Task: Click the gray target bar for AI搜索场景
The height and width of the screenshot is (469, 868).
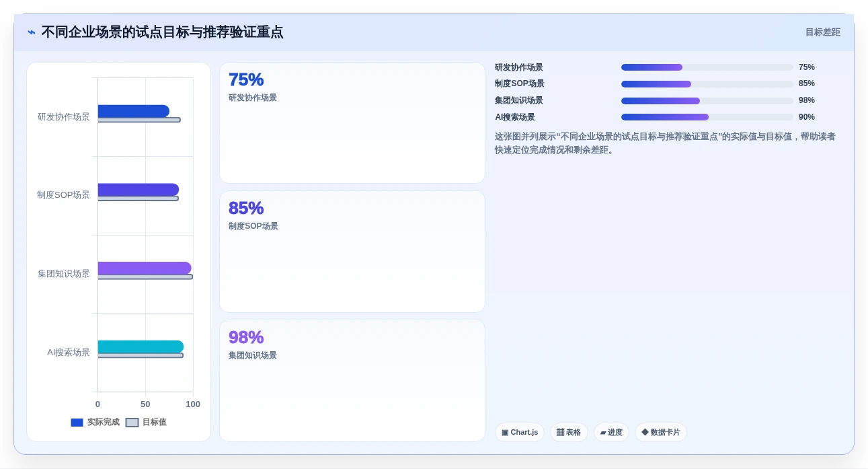Action: [x=140, y=355]
